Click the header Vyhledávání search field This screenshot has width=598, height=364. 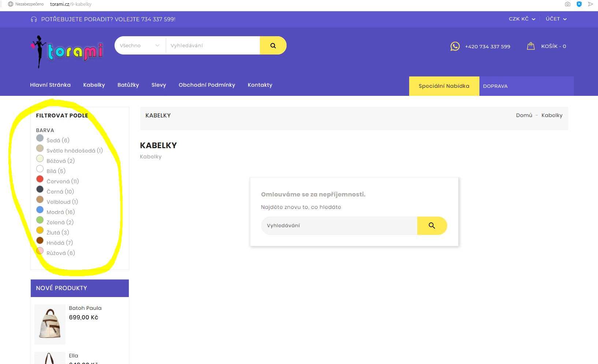click(x=213, y=45)
